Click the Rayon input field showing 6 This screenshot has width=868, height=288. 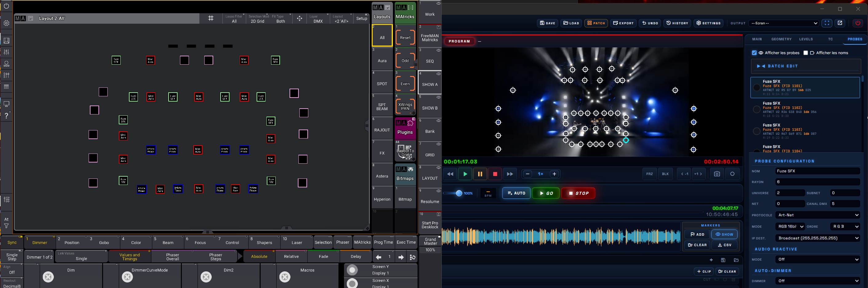[x=818, y=182]
